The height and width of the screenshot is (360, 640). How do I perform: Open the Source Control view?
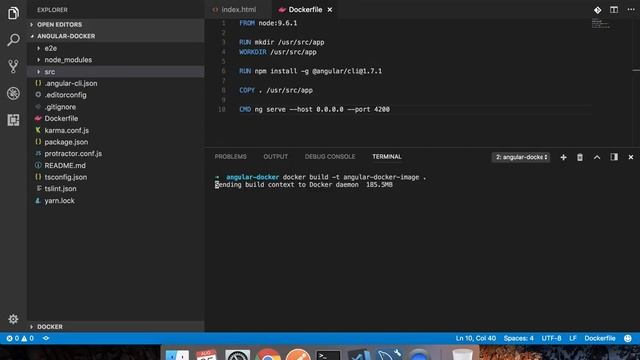(13, 66)
